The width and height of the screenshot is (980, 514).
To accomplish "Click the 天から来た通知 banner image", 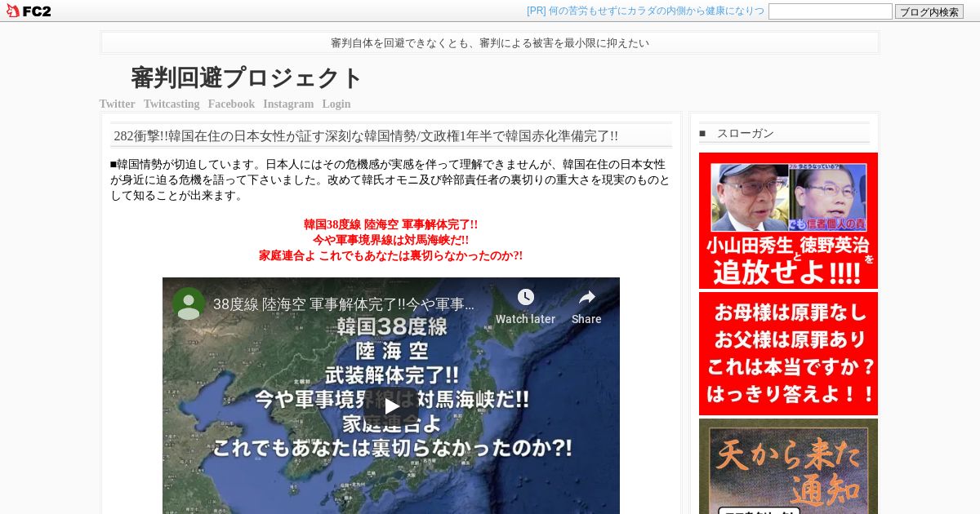I will (x=788, y=466).
